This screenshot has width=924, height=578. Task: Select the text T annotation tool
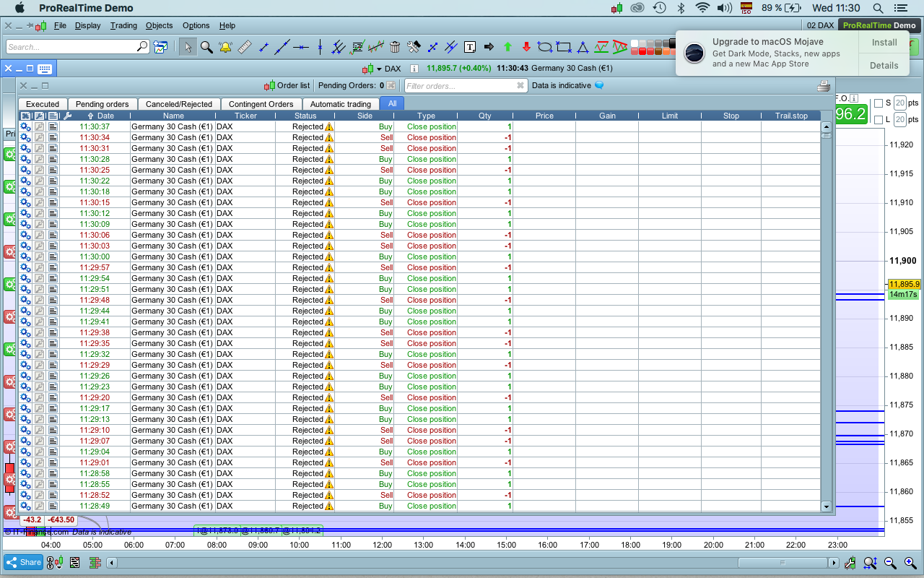[x=470, y=47]
